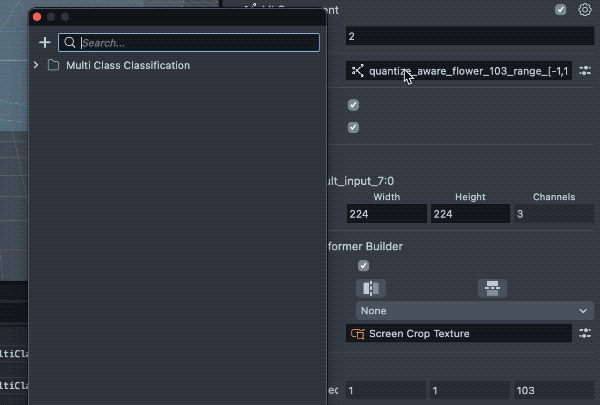The height and width of the screenshot is (405, 600).
Task: Open the None dropdown
Action: tap(475, 310)
